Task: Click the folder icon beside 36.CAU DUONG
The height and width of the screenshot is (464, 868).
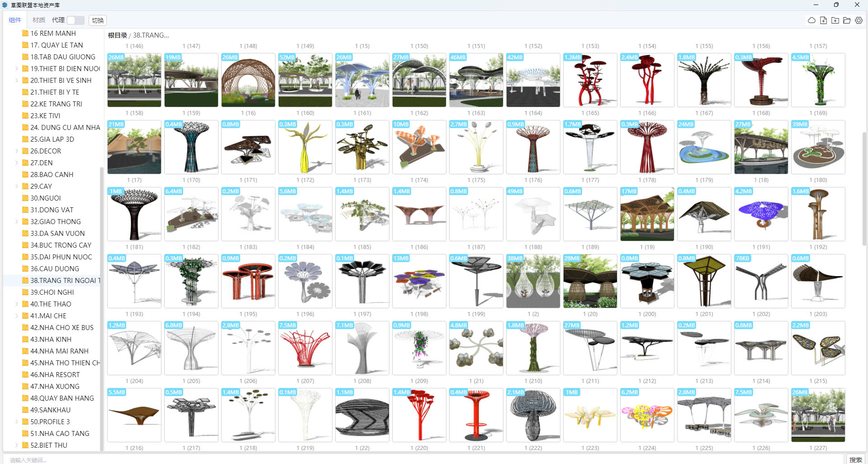Action: point(25,269)
